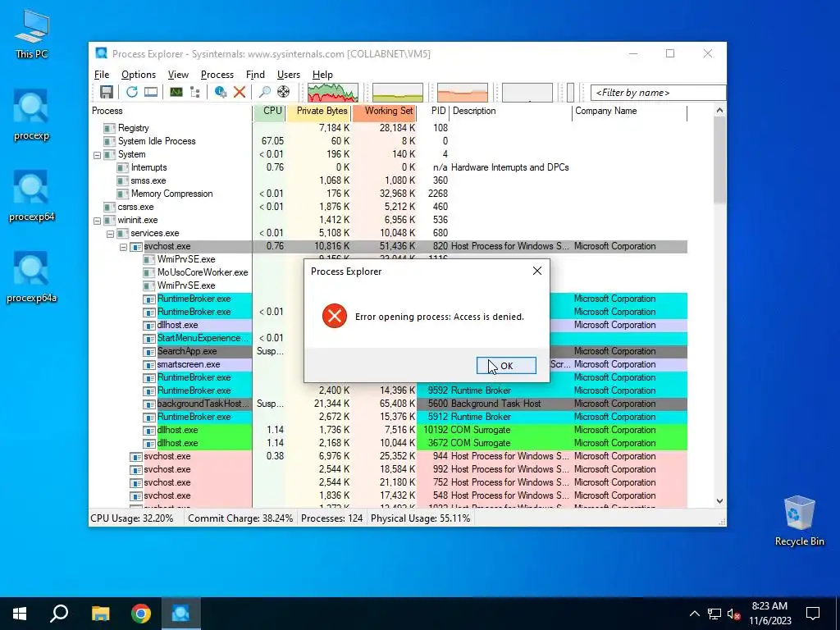Click the Find Handle or DLL magnifier icon
This screenshot has height=630, width=840.
pyautogui.click(x=265, y=92)
